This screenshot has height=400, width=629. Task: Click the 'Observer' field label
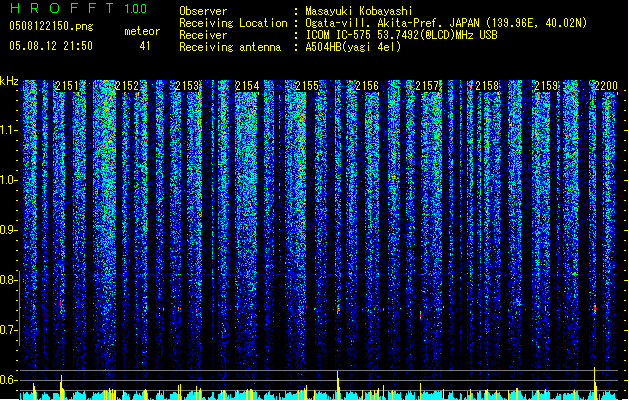coord(203,11)
